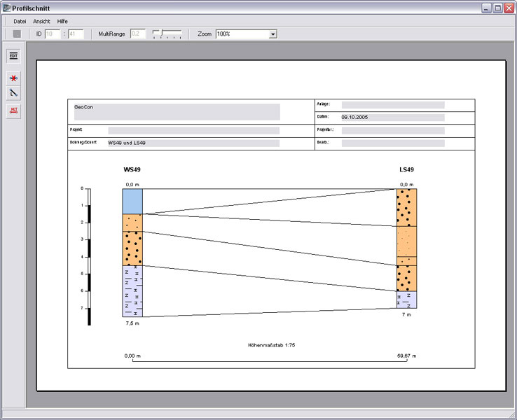
Task: Click the second ID field showing 41
Action: [x=75, y=34]
